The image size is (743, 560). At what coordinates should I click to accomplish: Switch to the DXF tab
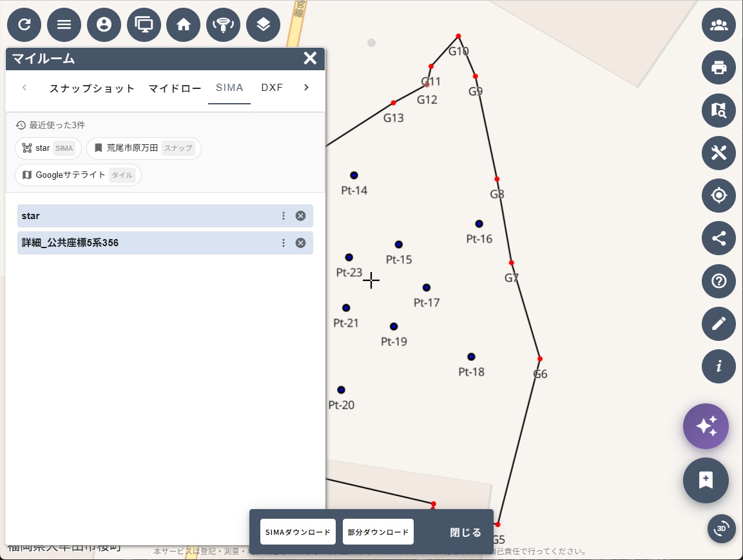(272, 88)
